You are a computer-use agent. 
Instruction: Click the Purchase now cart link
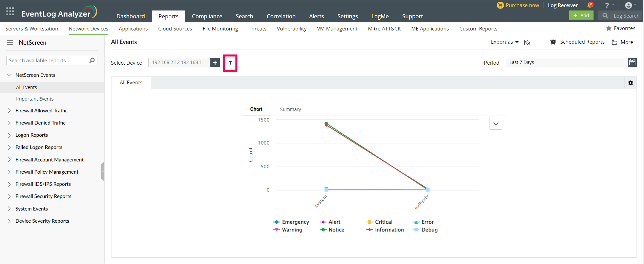point(518,5)
